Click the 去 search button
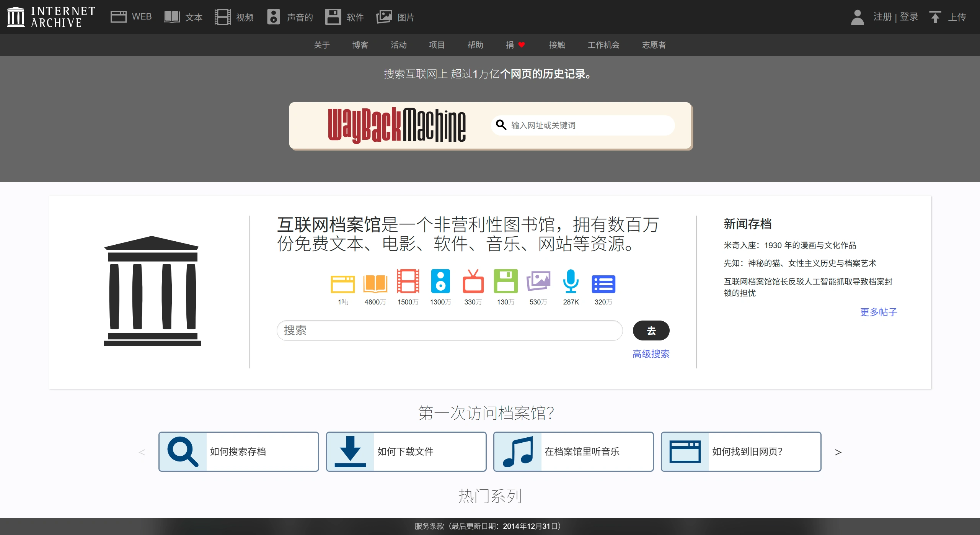This screenshot has height=535, width=980. [651, 330]
